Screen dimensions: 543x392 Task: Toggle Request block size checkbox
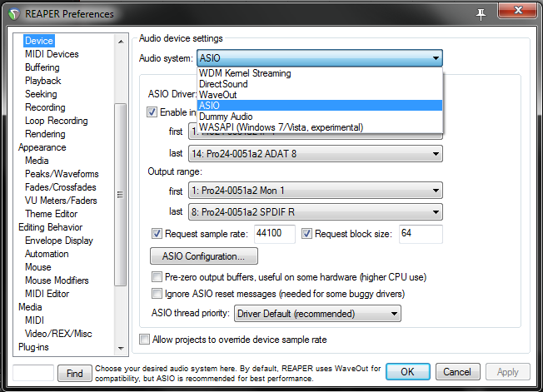click(306, 234)
